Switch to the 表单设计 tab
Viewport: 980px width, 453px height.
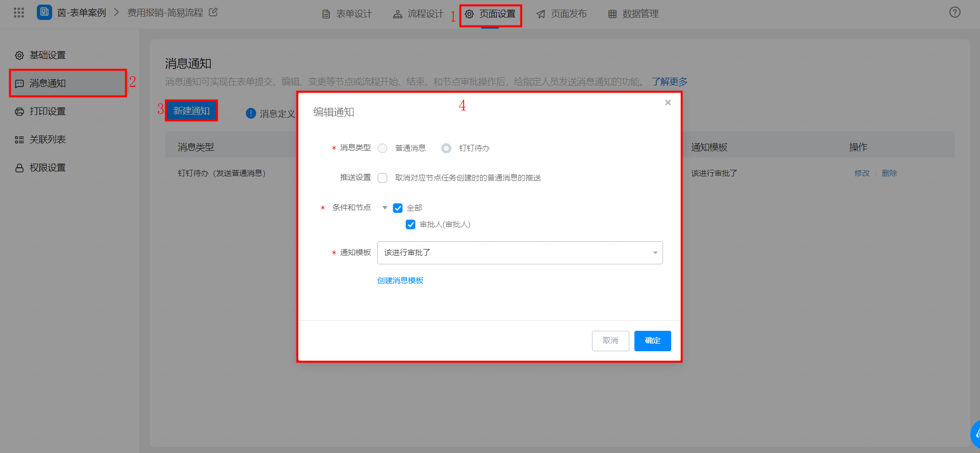[347, 14]
